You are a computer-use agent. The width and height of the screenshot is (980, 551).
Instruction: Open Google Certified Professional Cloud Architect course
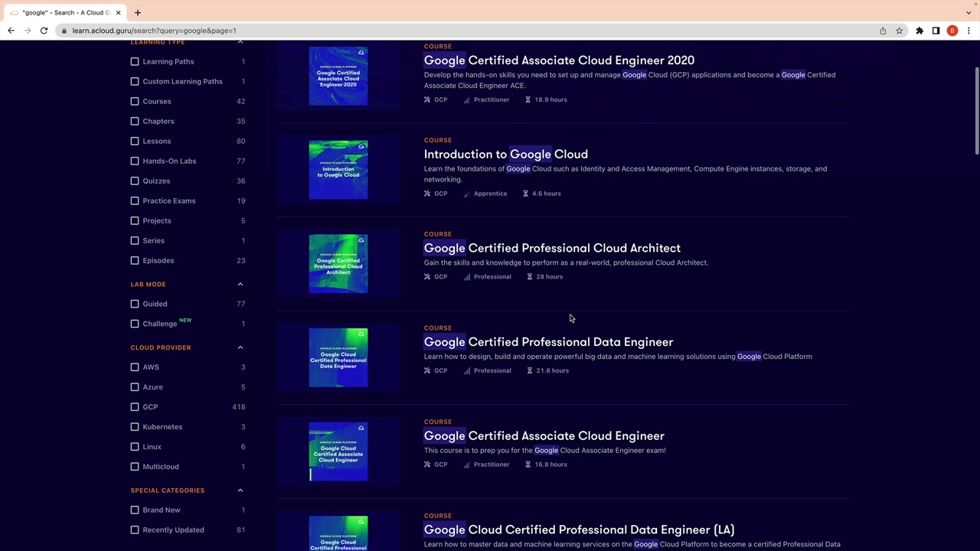pos(552,248)
